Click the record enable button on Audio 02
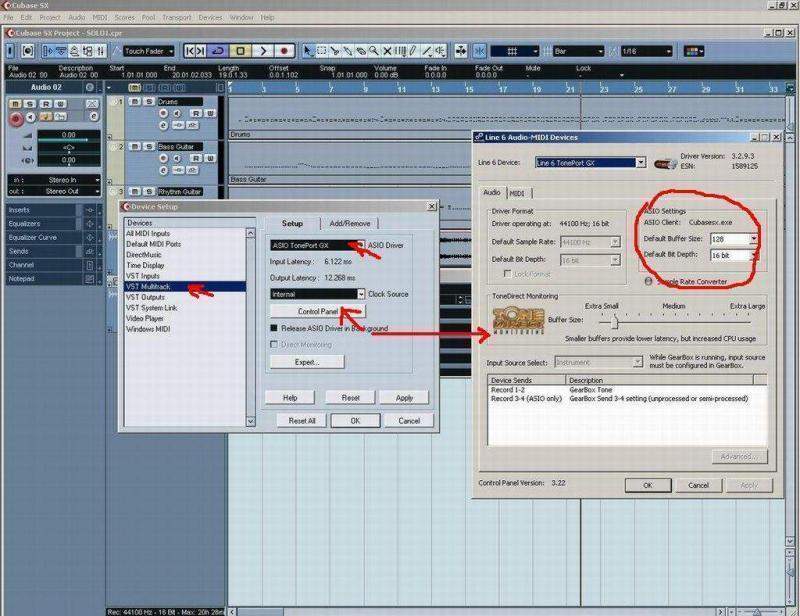Screen dimensions: 800x616 coord(16,119)
